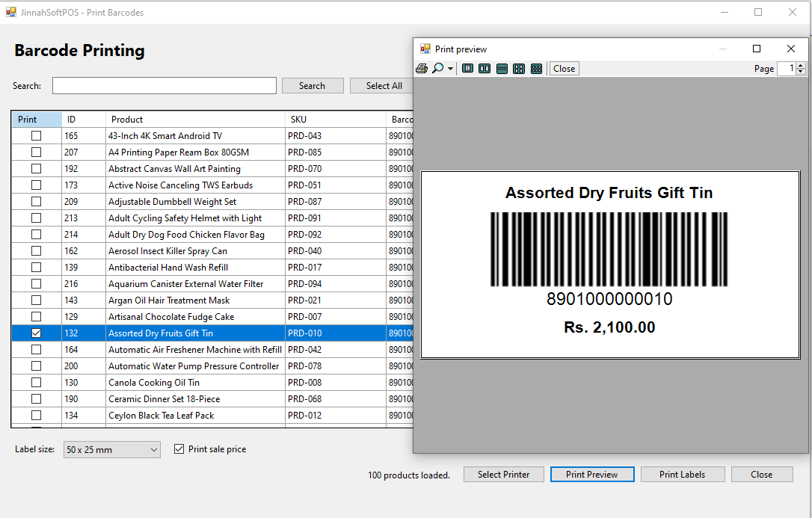The height and width of the screenshot is (518, 812).
Task: Click the Select Printer button
Action: pyautogui.click(x=503, y=475)
